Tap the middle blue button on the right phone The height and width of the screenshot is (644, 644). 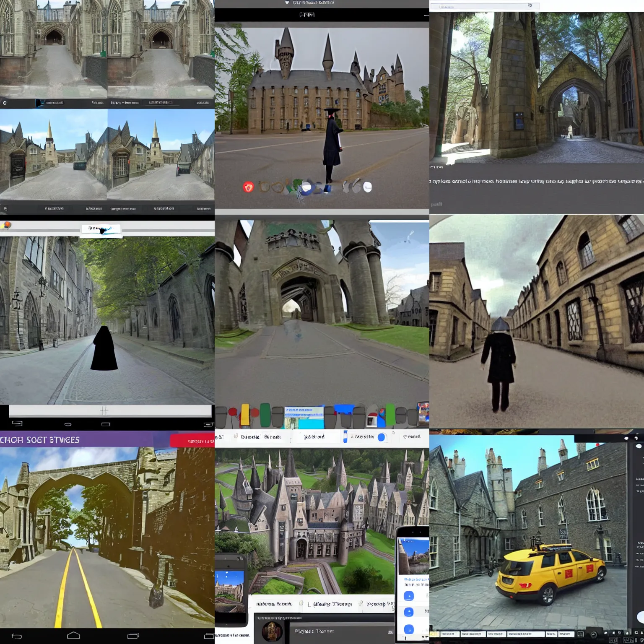[409, 612]
